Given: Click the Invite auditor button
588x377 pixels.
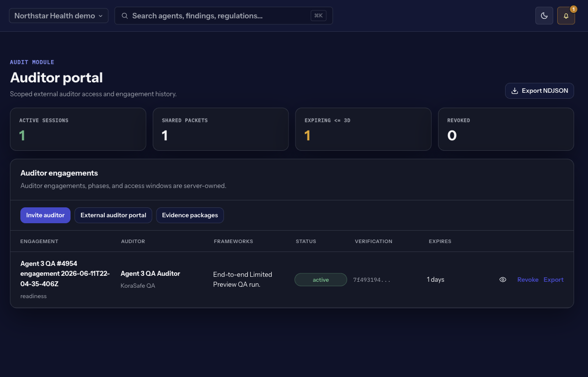Looking at the screenshot, I should point(45,215).
